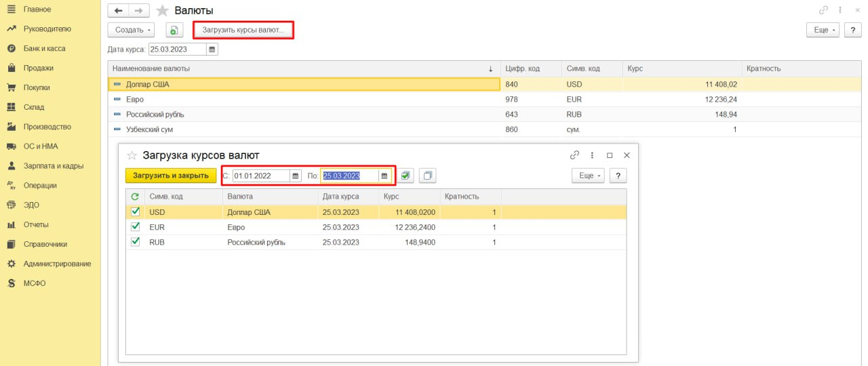Open the ЭДО section icon
Image resolution: width=868 pixels, height=366 pixels.
(x=11, y=205)
